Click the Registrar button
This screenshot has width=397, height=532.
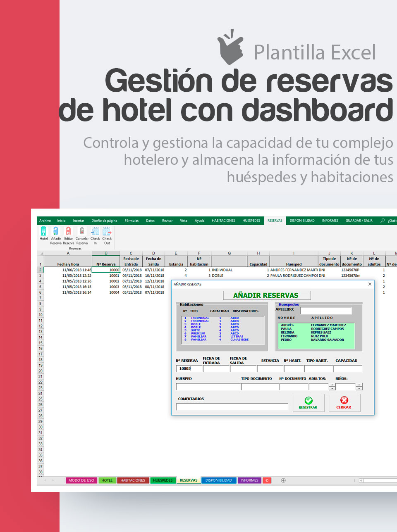[x=308, y=403]
